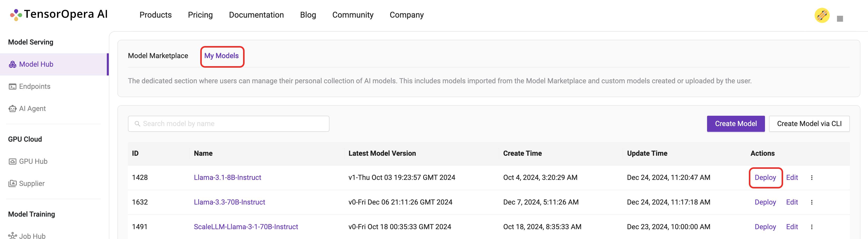Deploy the Llama-3.3-70B-Instruct model

765,202
